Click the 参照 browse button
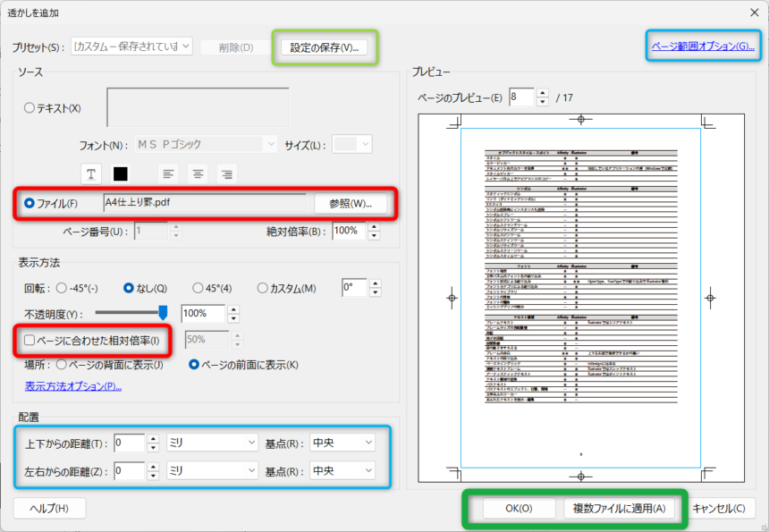Screen dimensions: 769x532 349,203
